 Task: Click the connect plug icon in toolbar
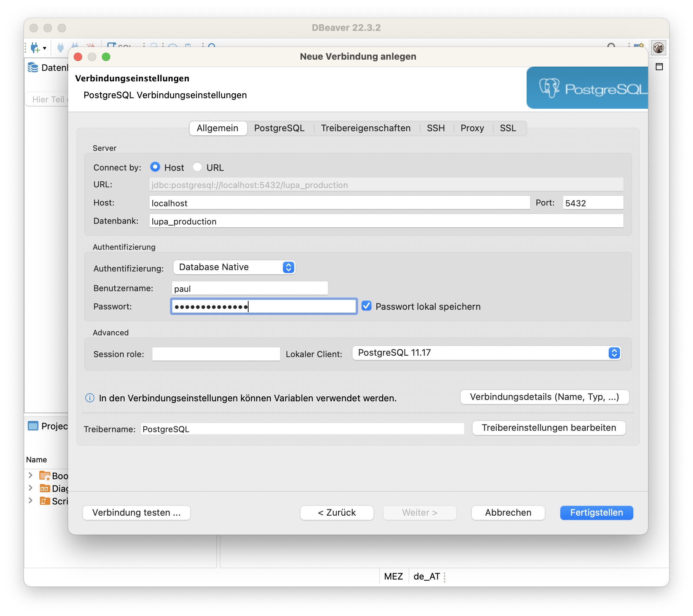pyautogui.click(x=60, y=48)
